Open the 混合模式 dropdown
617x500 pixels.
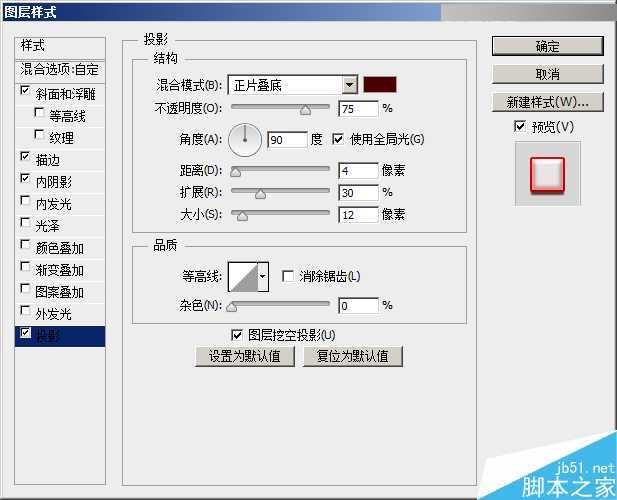point(292,85)
